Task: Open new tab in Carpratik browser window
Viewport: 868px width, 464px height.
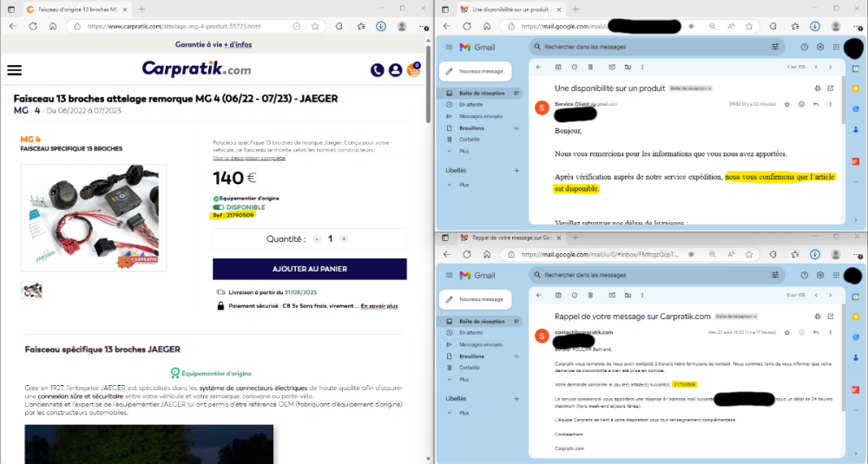Action: 141,10
